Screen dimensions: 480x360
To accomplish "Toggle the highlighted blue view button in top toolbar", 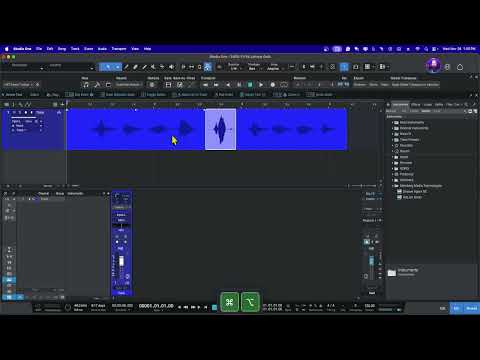I will [344, 67].
